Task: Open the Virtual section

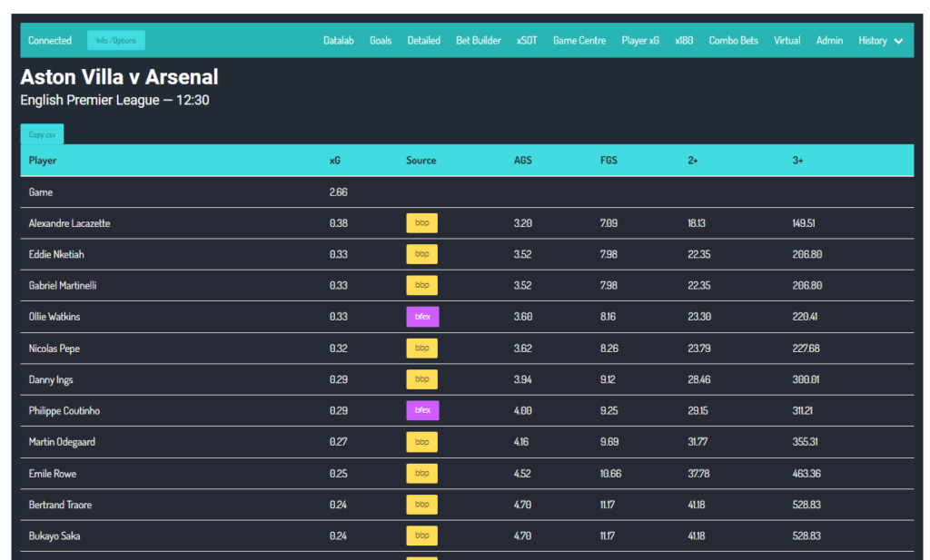Action: pyautogui.click(x=787, y=40)
